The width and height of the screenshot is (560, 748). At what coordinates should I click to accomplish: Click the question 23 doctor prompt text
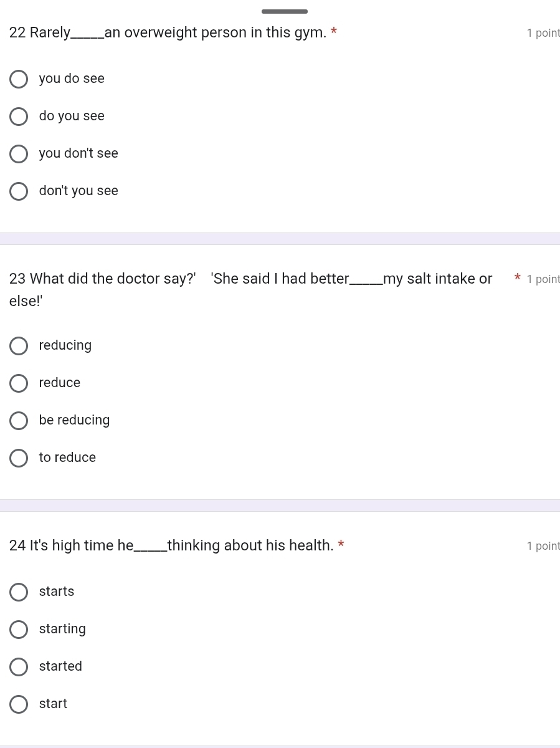251,290
